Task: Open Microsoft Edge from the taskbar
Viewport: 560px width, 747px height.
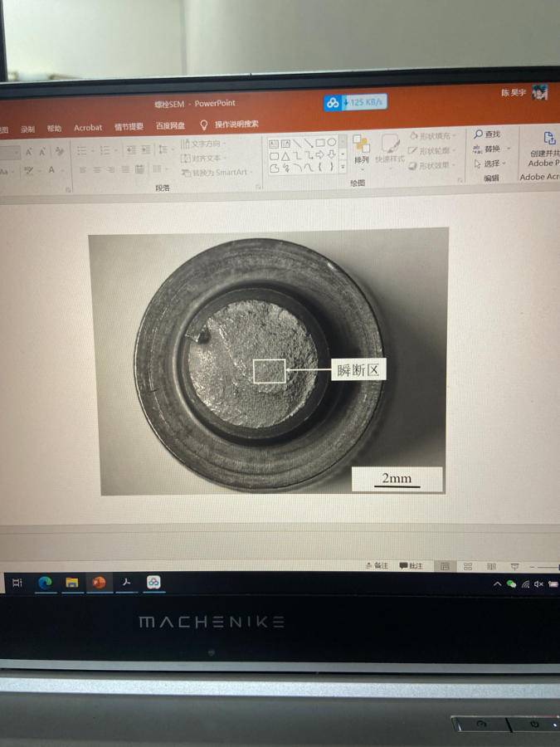Action: tap(45, 583)
